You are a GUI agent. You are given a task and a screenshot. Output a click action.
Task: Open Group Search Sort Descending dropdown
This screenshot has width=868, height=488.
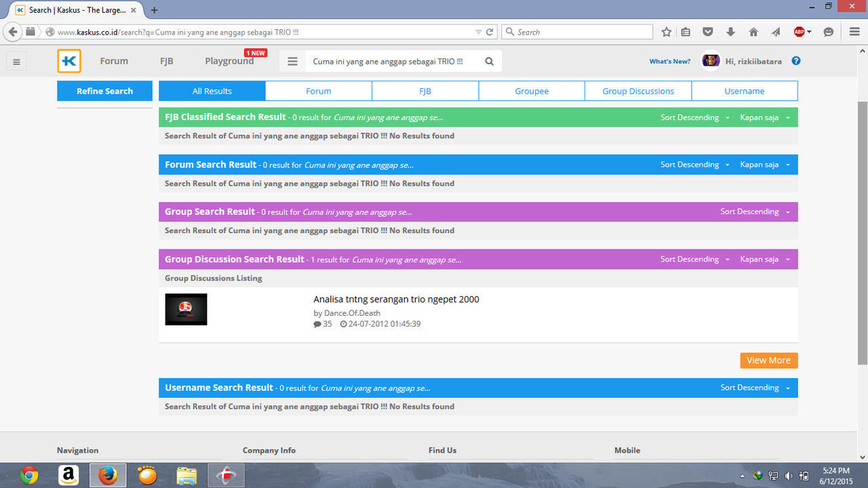click(755, 211)
